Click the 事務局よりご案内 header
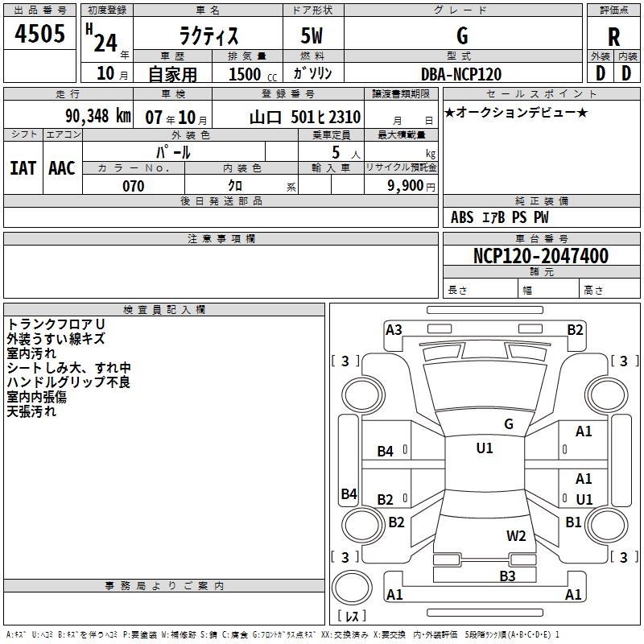 (x=164, y=586)
